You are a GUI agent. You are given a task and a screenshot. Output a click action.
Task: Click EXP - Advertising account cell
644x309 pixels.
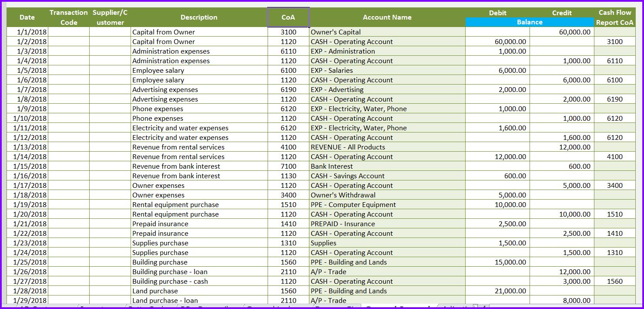pos(387,89)
